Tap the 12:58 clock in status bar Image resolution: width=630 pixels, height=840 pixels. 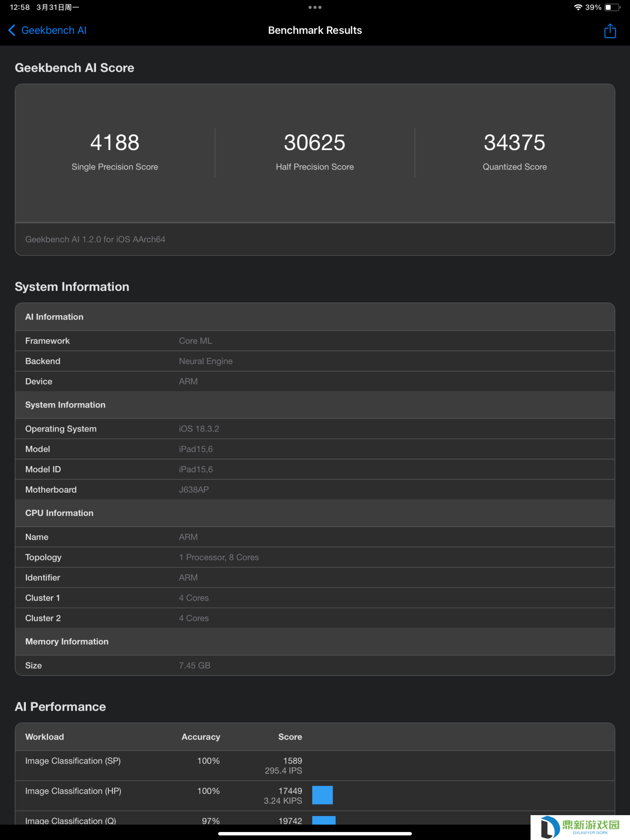tap(20, 7)
